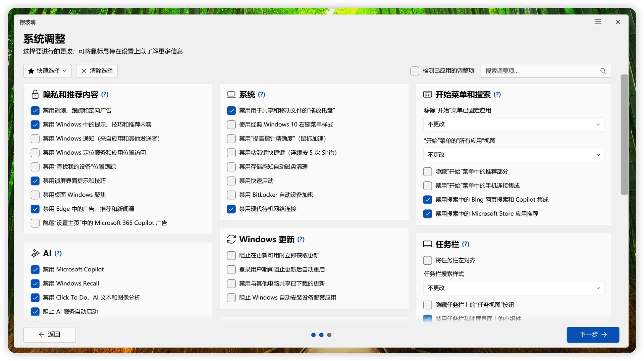The width and height of the screenshot is (644, 361).
Task: Click the refresh icon beside Windows 更新
Action: click(231, 239)
